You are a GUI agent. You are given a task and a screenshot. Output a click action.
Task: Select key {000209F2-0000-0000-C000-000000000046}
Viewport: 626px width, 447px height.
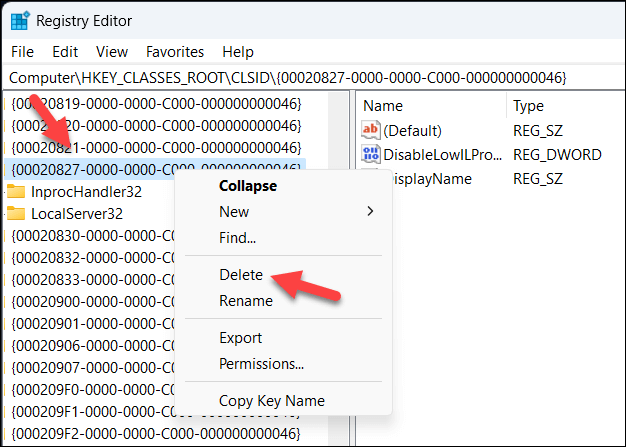(x=156, y=433)
